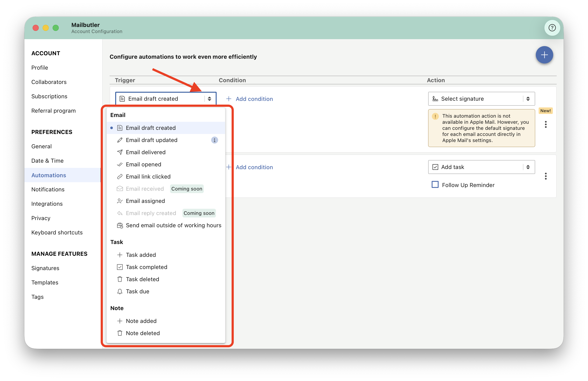Click the paper plane Email delivered icon
Image resolution: width=588 pixels, height=381 pixels.
(x=120, y=152)
